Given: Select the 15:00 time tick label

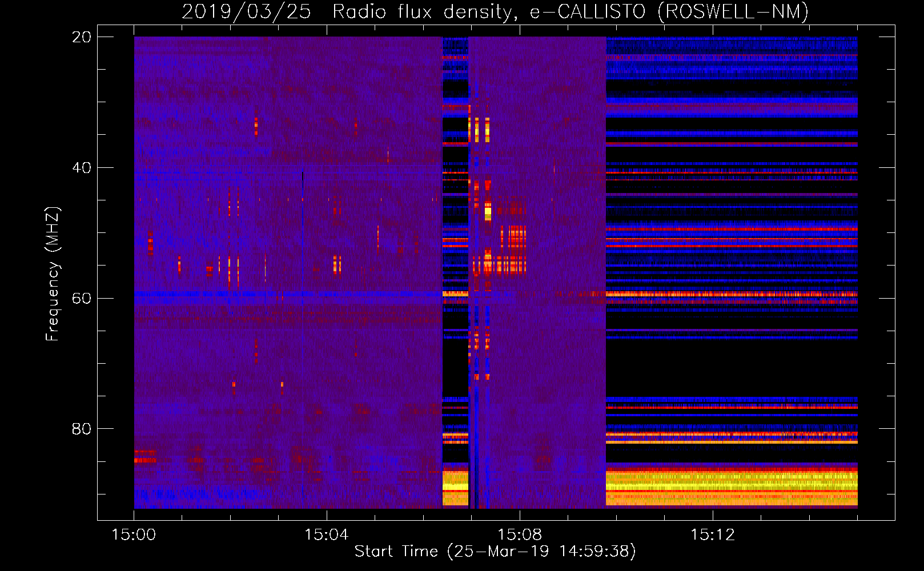Looking at the screenshot, I should click(x=134, y=535).
